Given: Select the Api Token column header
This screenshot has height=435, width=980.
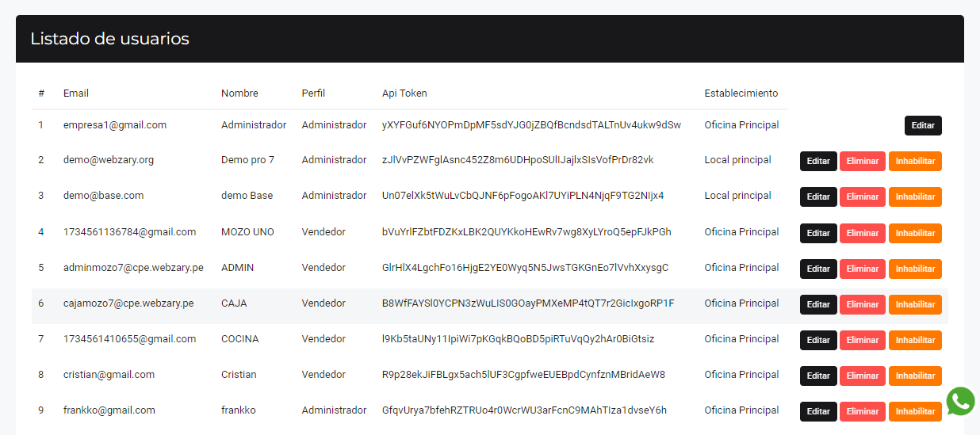Looking at the screenshot, I should [x=404, y=93].
